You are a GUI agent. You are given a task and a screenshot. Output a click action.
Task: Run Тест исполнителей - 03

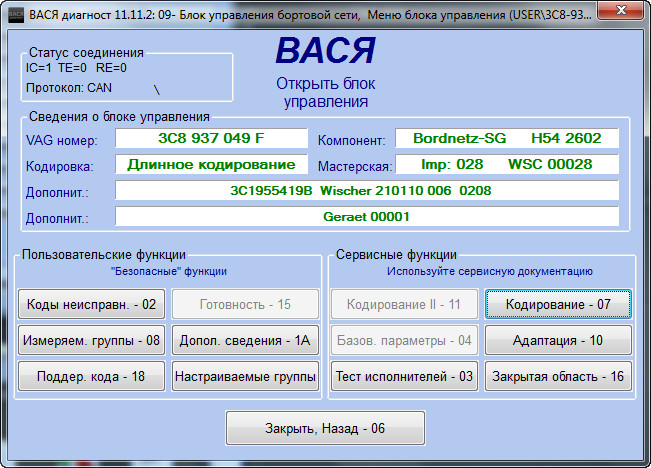(405, 376)
